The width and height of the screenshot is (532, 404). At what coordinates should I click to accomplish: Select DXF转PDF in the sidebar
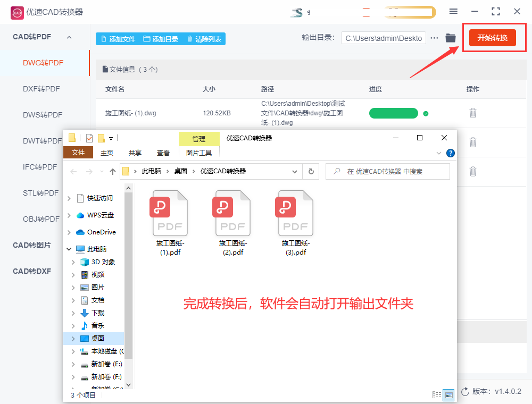[x=41, y=89]
